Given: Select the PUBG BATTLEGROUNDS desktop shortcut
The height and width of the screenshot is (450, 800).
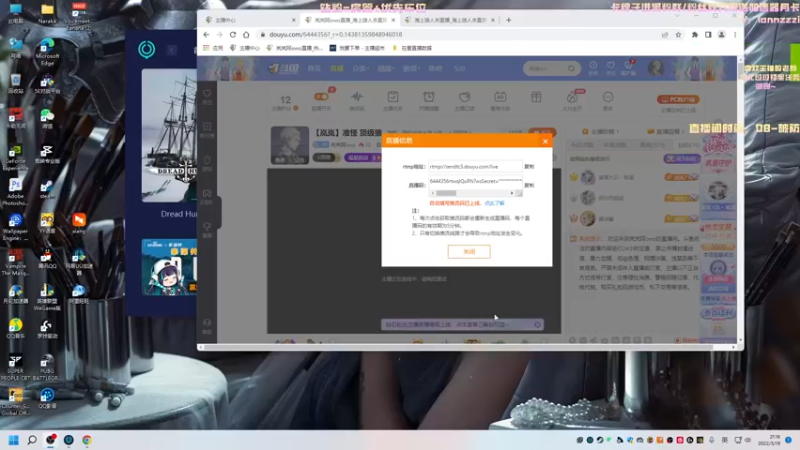Looking at the screenshot, I should click(x=47, y=367).
